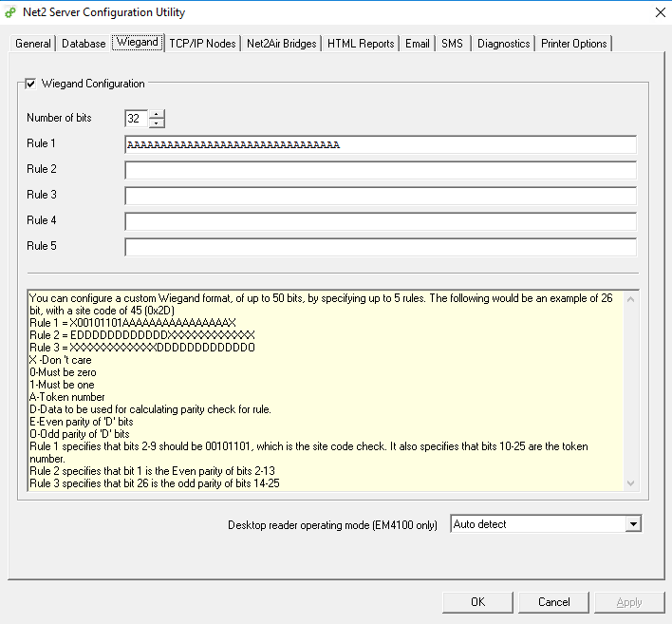Focus the Rule 4 input field

(381, 221)
